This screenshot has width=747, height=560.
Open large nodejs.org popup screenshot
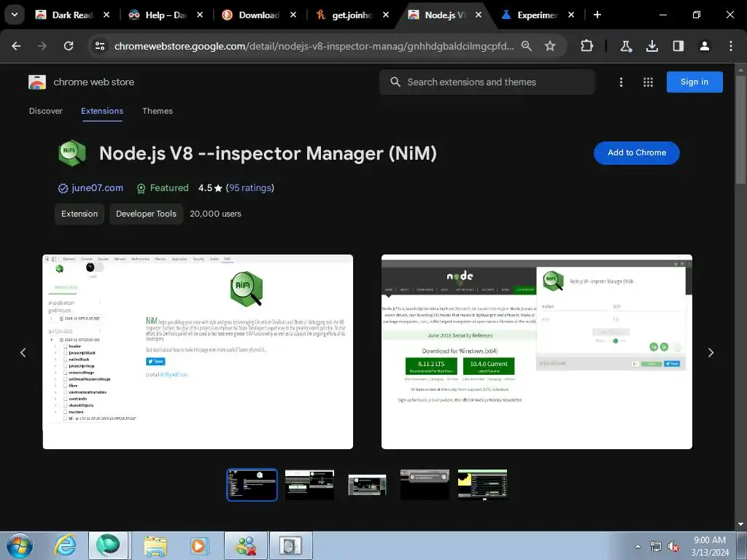tap(536, 352)
